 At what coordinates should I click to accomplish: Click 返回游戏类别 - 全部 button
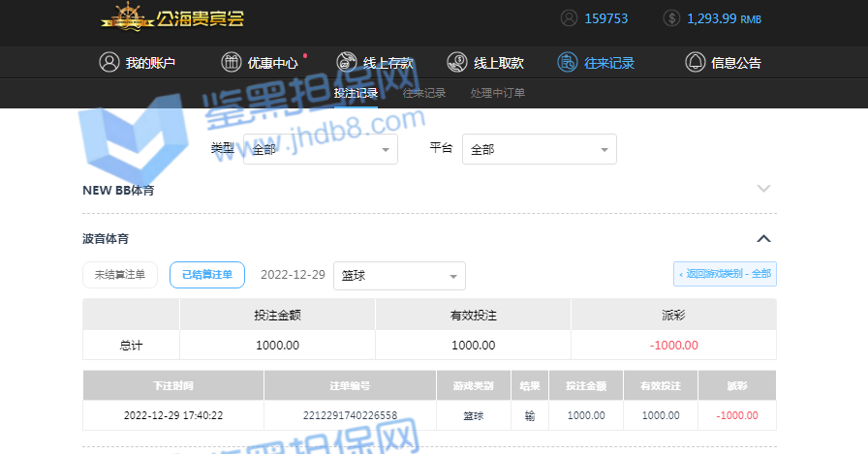pyautogui.click(x=725, y=274)
